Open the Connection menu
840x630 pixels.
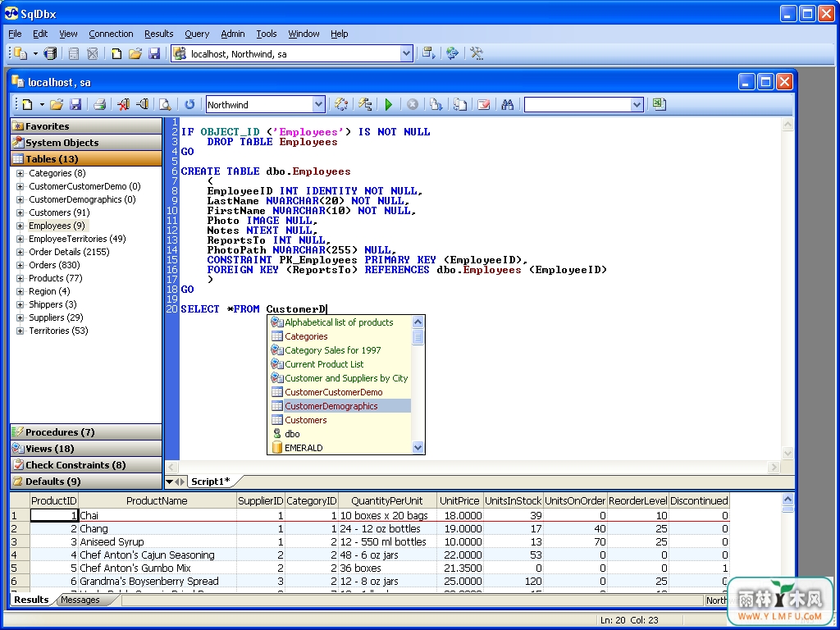(x=111, y=34)
